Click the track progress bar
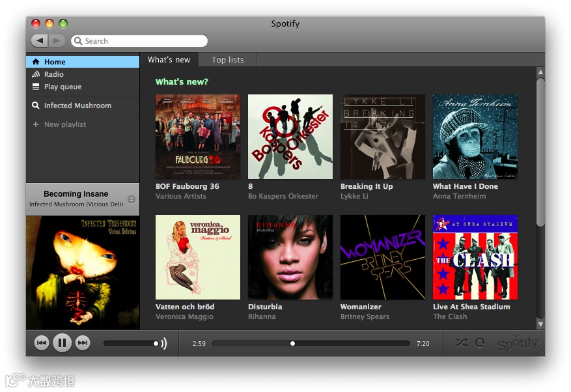Image resolution: width=571 pixels, height=392 pixels. (x=311, y=344)
